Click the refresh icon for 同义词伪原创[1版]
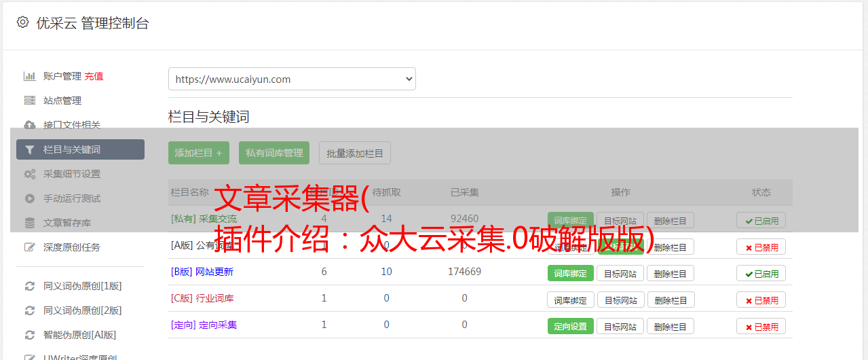This screenshot has width=868, height=360. [29, 286]
